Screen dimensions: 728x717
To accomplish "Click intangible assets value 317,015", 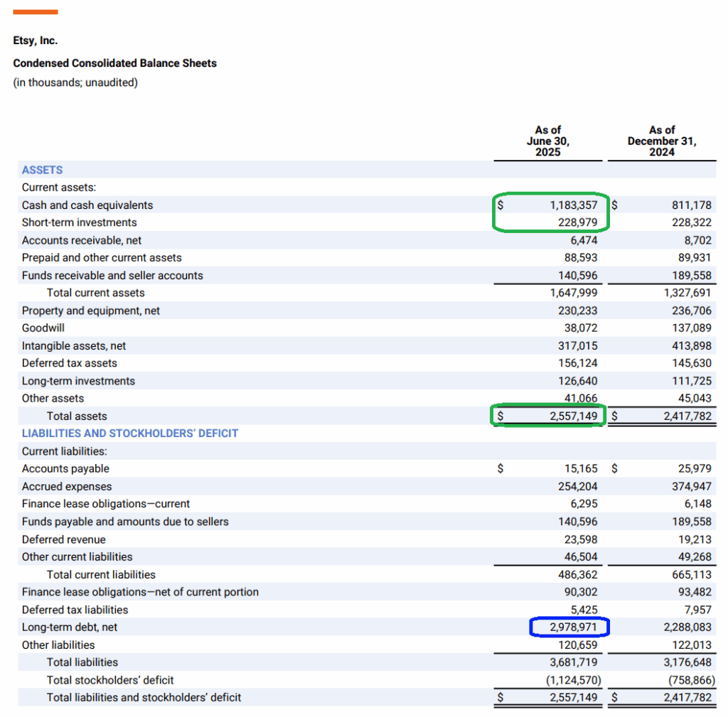I will click(577, 346).
